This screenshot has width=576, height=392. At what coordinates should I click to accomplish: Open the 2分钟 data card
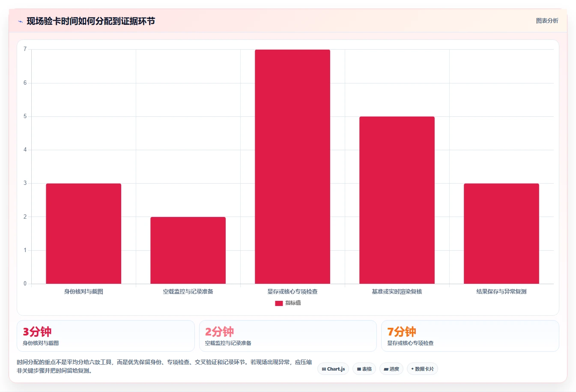point(288,336)
